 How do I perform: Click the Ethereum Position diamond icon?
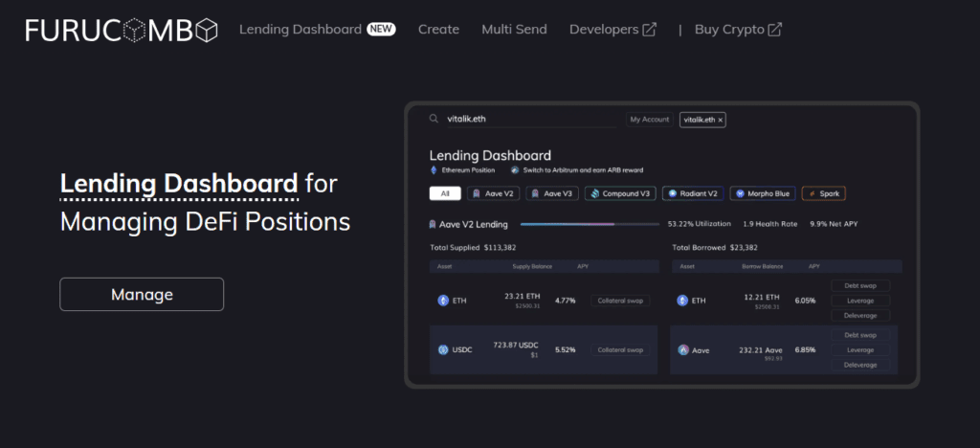(434, 169)
